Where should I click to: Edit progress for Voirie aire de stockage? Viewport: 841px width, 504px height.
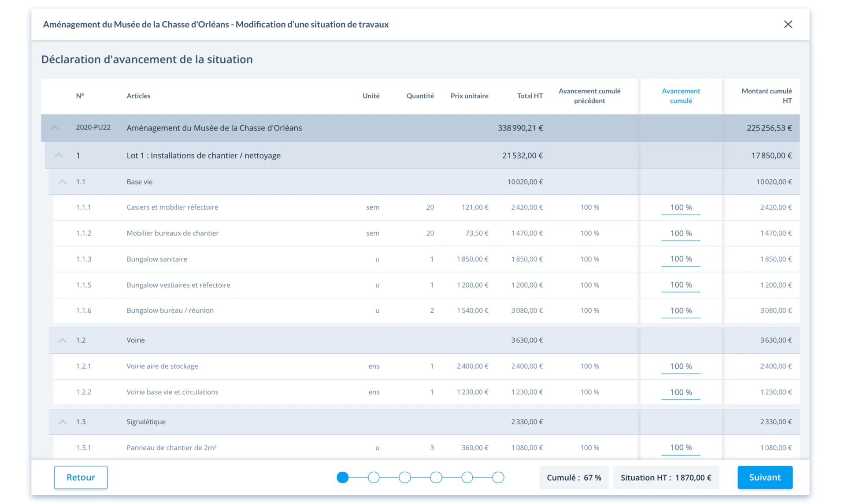click(681, 367)
